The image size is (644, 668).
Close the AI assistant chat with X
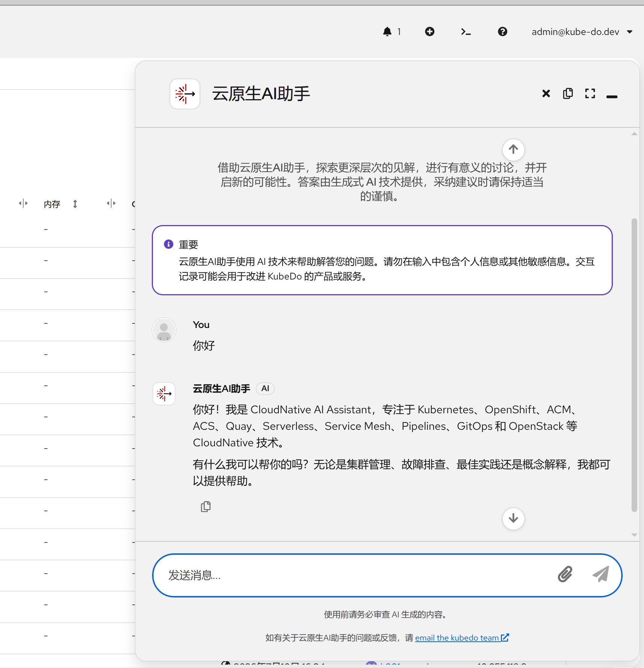546,94
